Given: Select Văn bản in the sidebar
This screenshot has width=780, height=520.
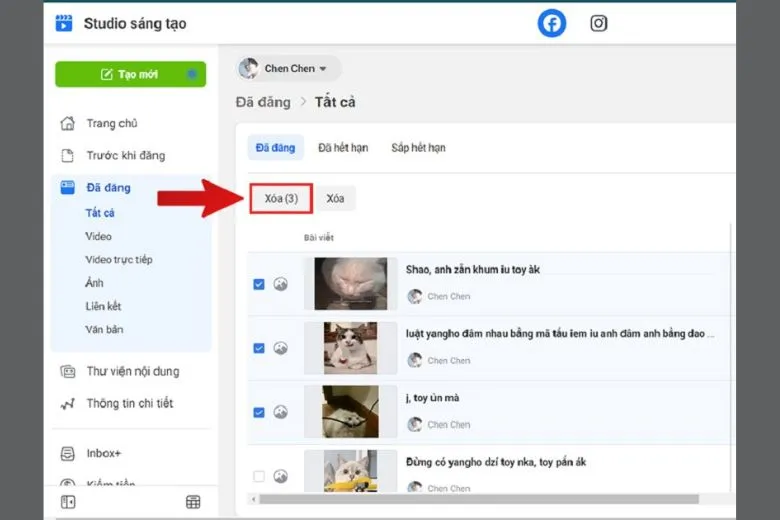Looking at the screenshot, I should coord(104,329).
